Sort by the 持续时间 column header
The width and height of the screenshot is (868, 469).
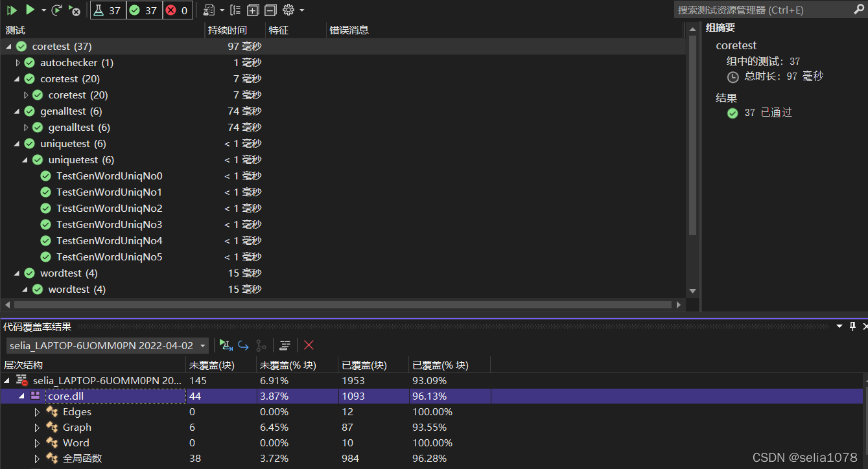[235, 30]
